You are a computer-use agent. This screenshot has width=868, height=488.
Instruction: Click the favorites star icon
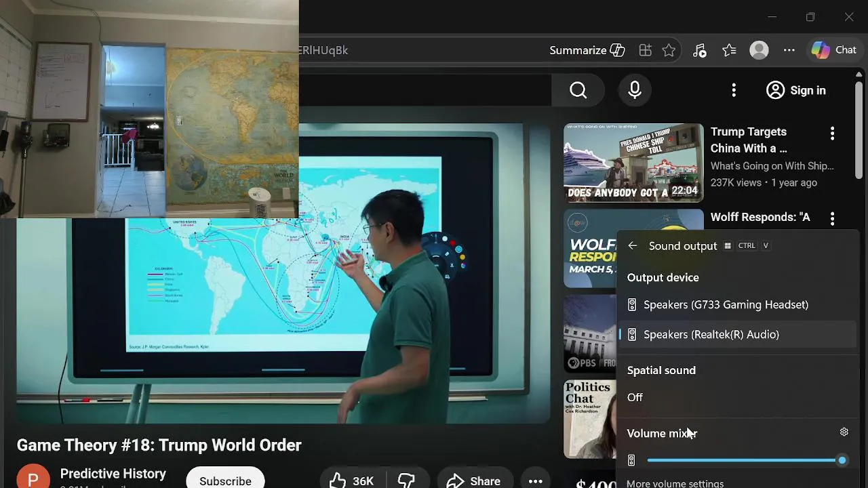[x=669, y=50]
